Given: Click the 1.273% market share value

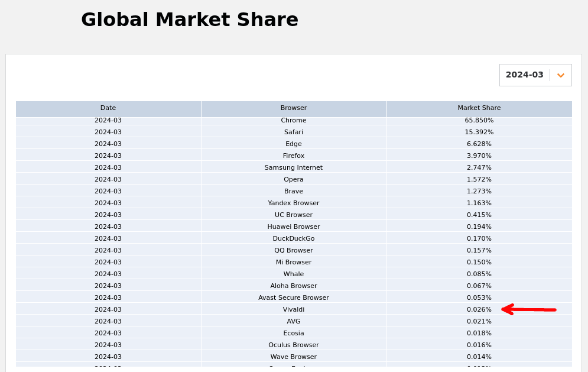Looking at the screenshot, I should click(479, 192).
